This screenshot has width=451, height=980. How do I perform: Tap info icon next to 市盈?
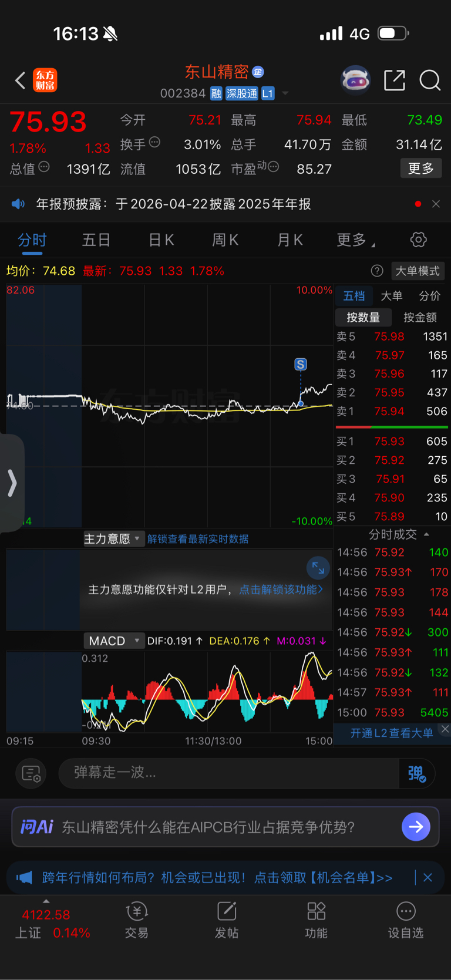pos(273,167)
